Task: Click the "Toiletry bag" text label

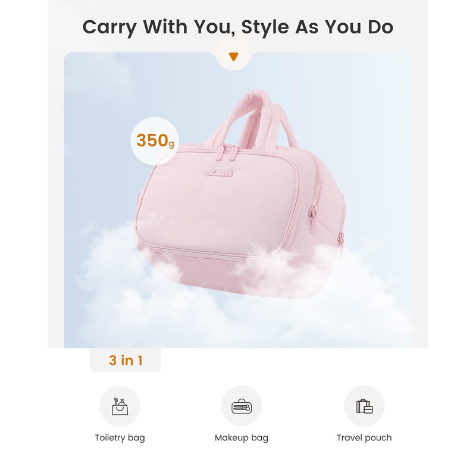Action: (x=120, y=438)
